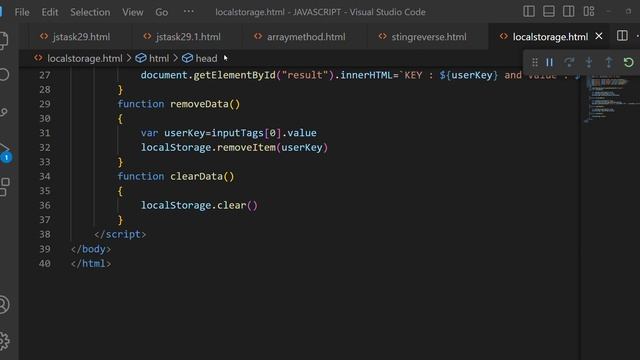Open the Accounts menu icon
This screenshot has width=640, height=360.
pyautogui.click(x=3, y=304)
